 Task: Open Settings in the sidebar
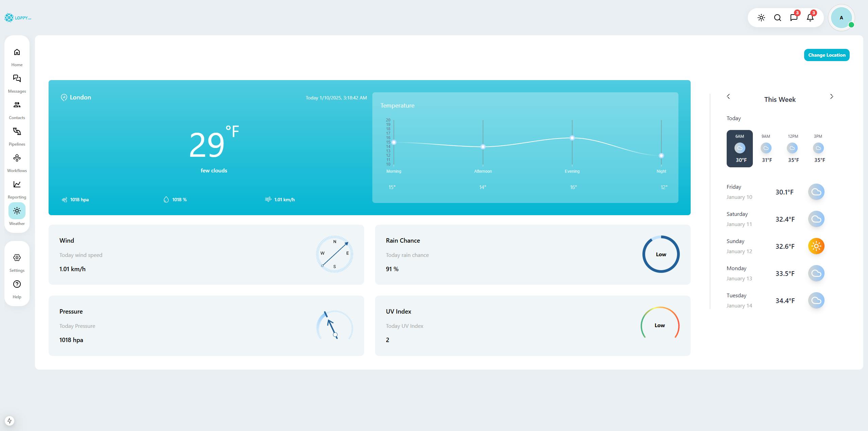pyautogui.click(x=17, y=258)
